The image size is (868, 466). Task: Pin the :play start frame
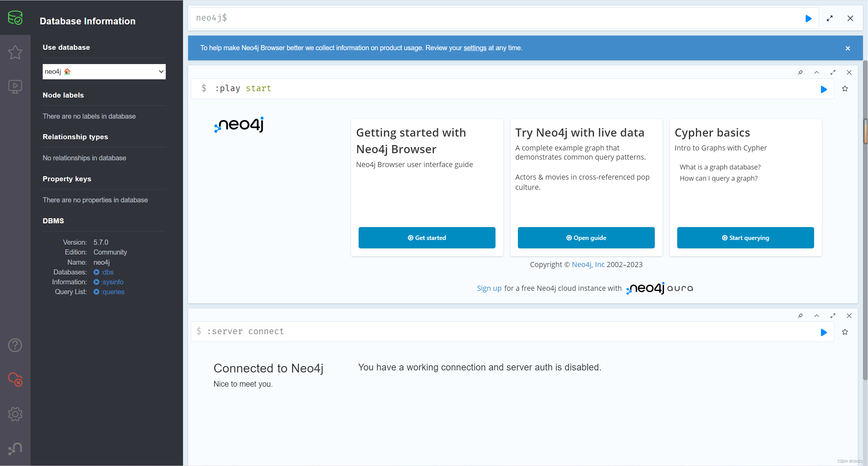point(800,72)
